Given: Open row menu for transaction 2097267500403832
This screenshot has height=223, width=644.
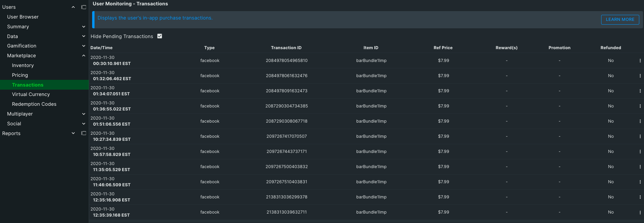Looking at the screenshot, I should pyautogui.click(x=640, y=167).
